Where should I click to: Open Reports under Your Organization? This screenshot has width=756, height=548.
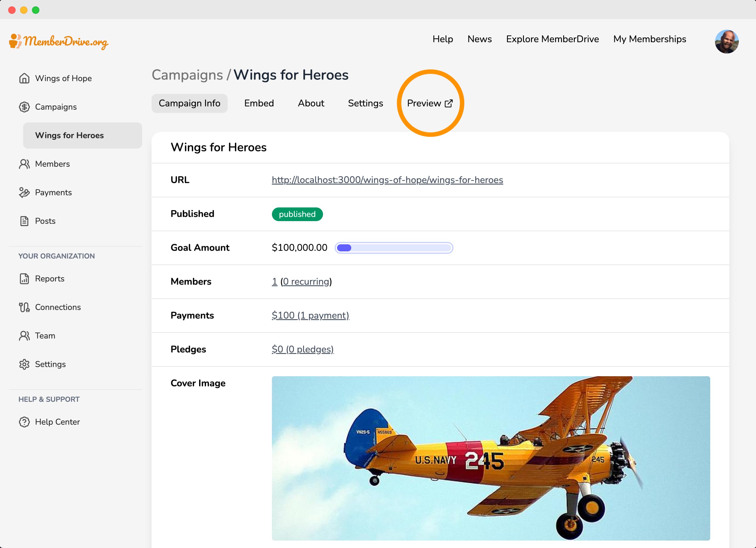click(24, 279)
